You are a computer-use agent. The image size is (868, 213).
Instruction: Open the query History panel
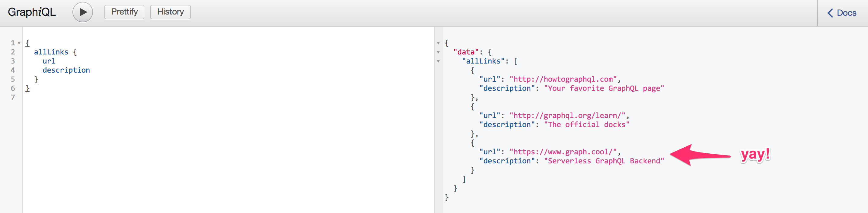tap(170, 12)
